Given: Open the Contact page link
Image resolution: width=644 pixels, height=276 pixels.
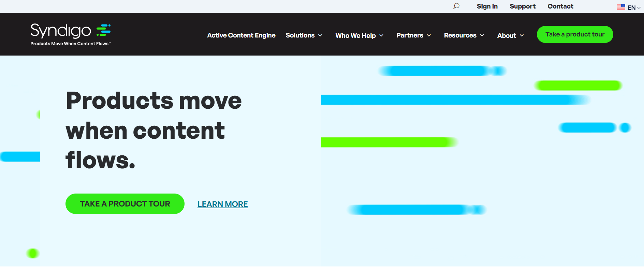Looking at the screenshot, I should coord(560,6).
